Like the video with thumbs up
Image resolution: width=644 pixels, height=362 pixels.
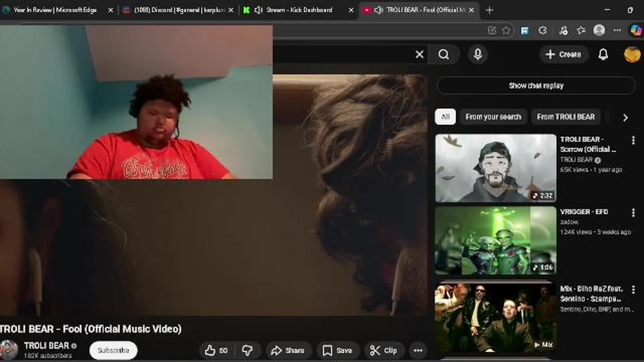coord(216,350)
